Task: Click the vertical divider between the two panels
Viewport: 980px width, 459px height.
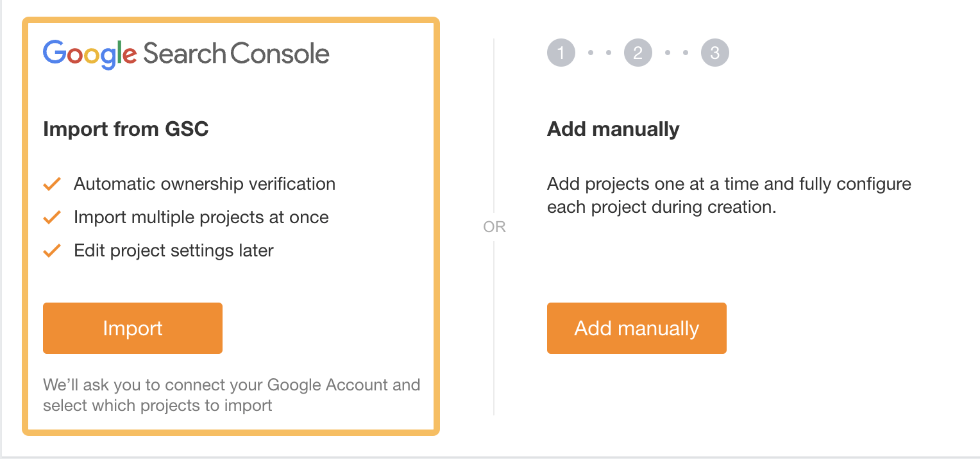Action: coord(494,128)
